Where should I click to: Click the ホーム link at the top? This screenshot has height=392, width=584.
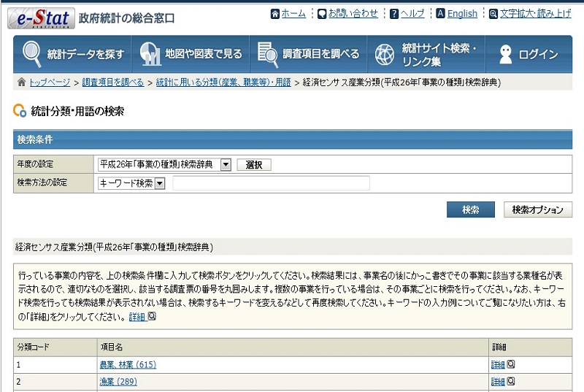pos(293,14)
